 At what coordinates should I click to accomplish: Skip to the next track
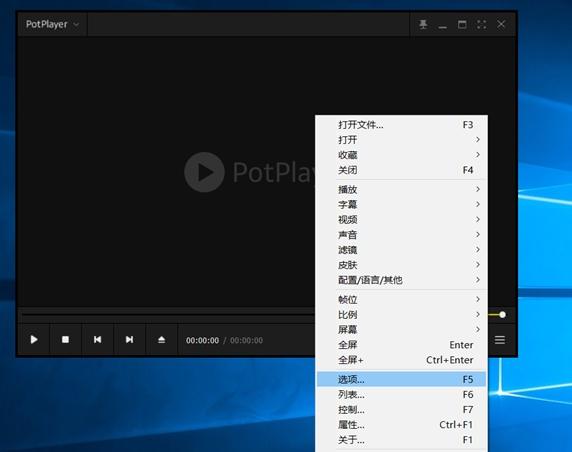130,340
